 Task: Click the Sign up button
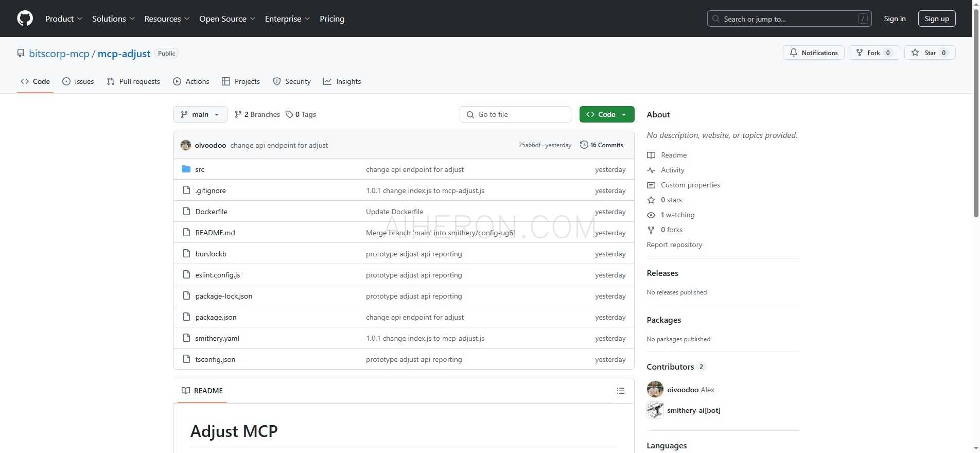937,19
